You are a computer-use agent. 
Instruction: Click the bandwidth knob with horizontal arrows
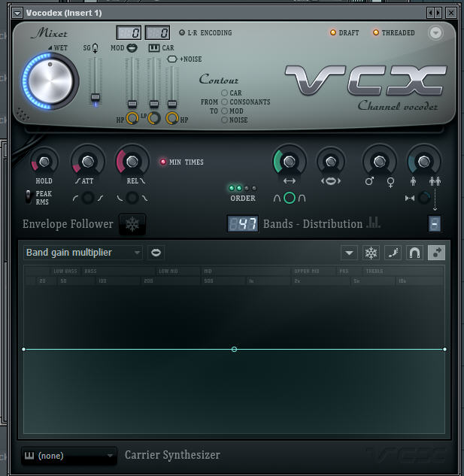(x=289, y=162)
